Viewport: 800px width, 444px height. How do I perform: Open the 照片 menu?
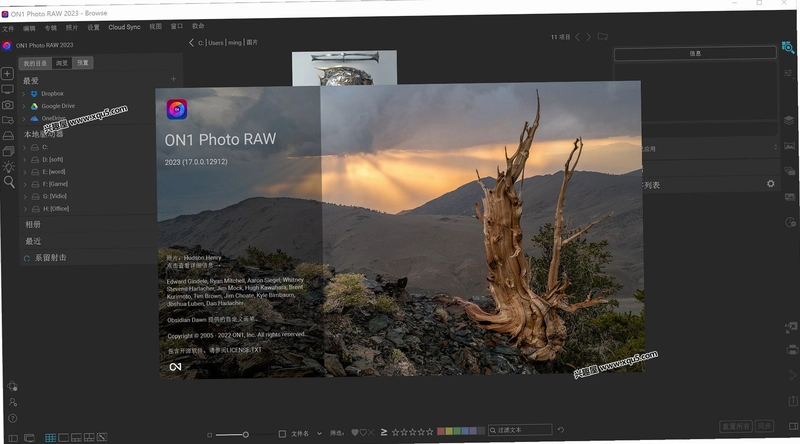coord(72,28)
